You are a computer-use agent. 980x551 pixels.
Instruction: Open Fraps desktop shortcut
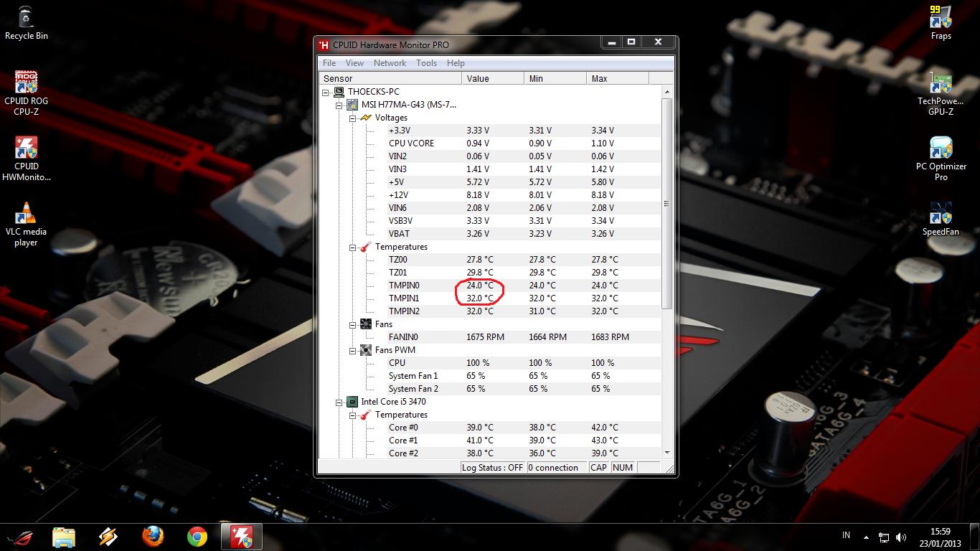[941, 23]
